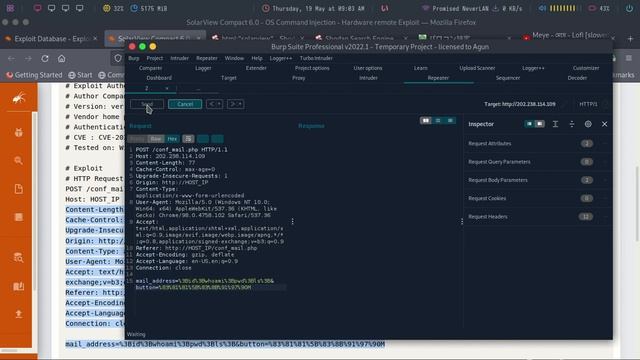Switch to the Extender tab
The height and width of the screenshot is (360, 640).
click(x=256, y=68)
